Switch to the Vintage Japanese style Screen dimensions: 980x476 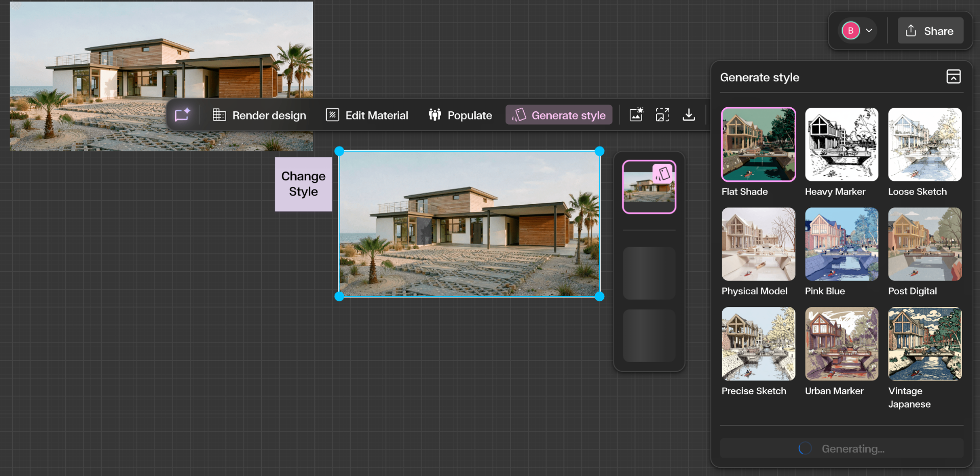(x=924, y=344)
